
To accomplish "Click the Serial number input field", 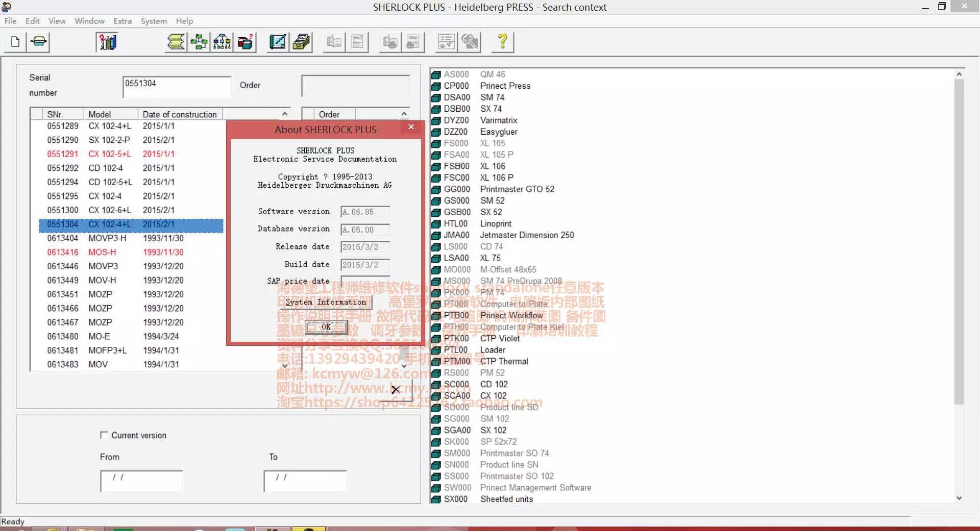I will click(177, 86).
